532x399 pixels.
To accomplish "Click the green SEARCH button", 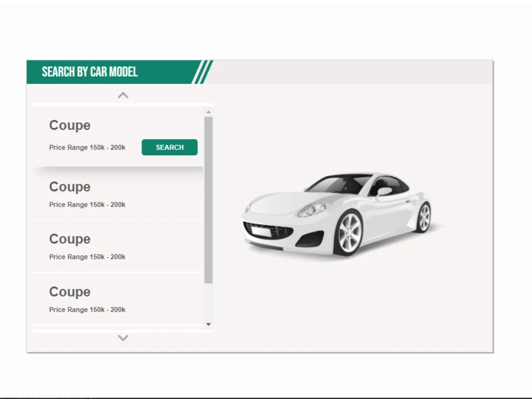I will click(169, 147).
